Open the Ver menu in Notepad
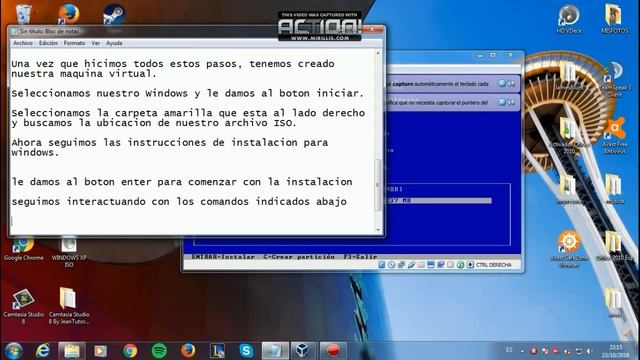The image size is (640, 360). point(96,43)
